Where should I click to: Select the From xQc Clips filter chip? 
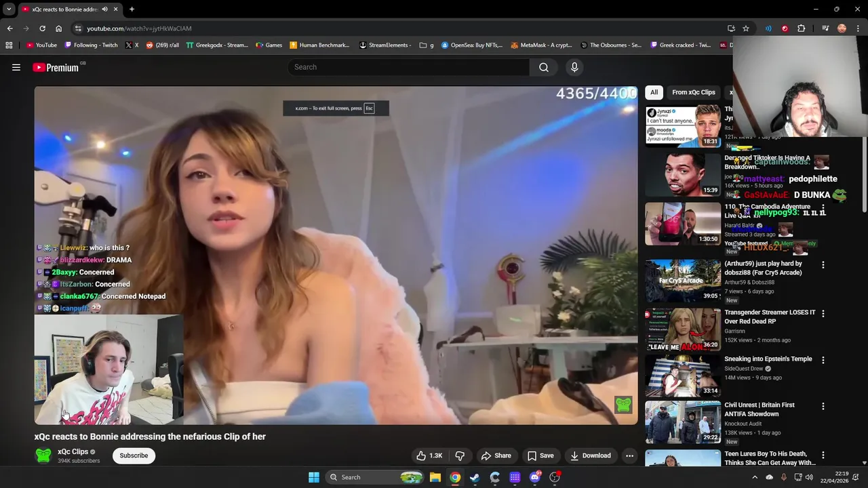coord(694,92)
